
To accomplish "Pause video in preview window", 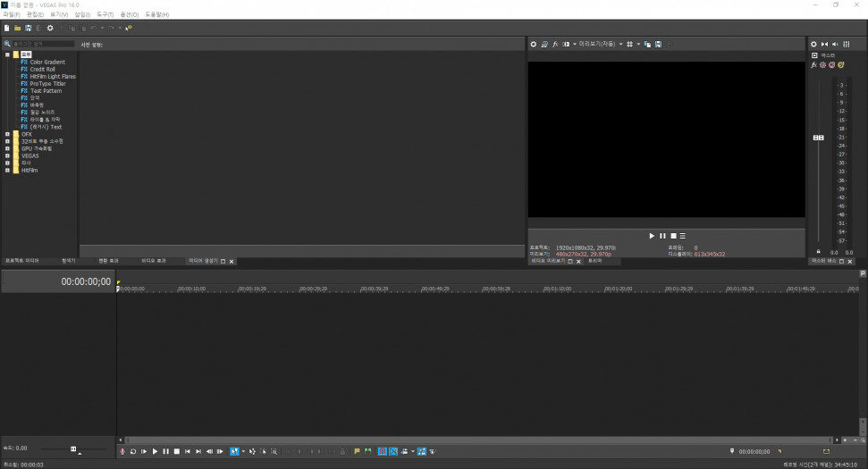I will [x=662, y=236].
